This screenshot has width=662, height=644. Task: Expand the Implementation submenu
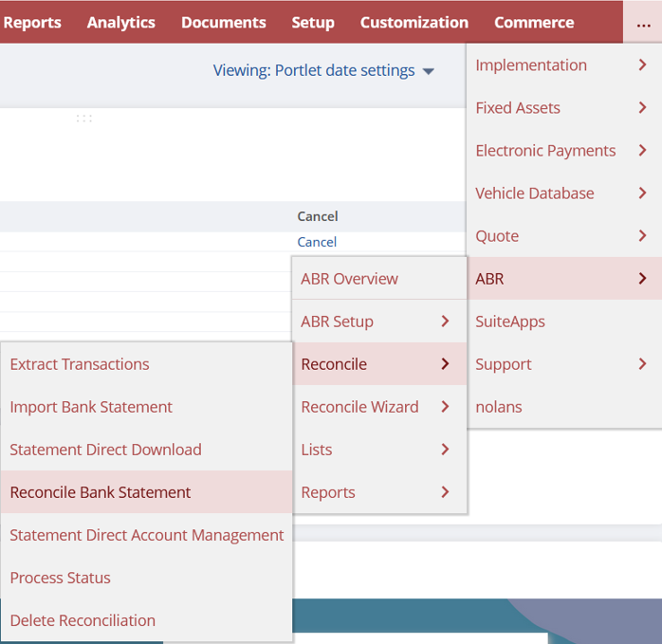[x=563, y=65]
